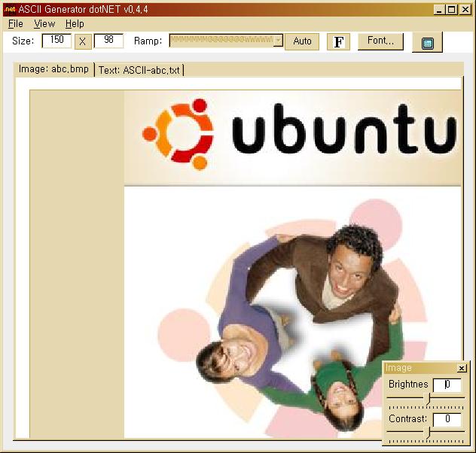Toggle the bold F font icon
This screenshot has height=453, width=476.
338,42
